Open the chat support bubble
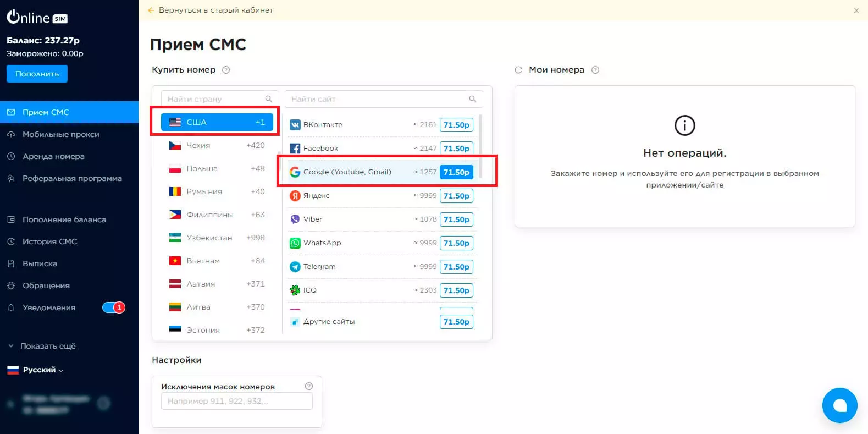The width and height of the screenshot is (868, 434). pyautogui.click(x=839, y=405)
